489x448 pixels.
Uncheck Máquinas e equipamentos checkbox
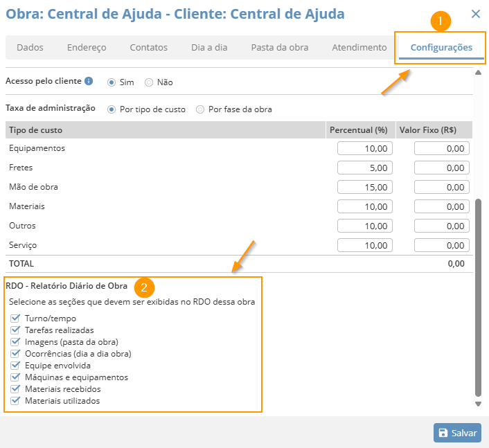[15, 377]
